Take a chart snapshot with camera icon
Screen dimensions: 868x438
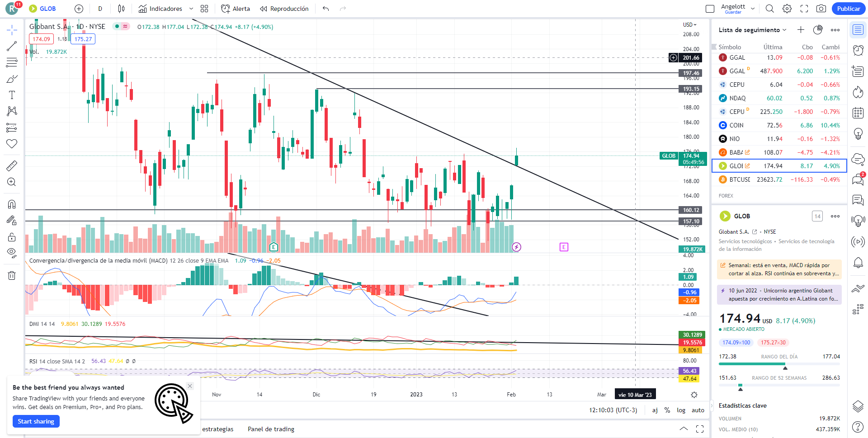(x=821, y=9)
